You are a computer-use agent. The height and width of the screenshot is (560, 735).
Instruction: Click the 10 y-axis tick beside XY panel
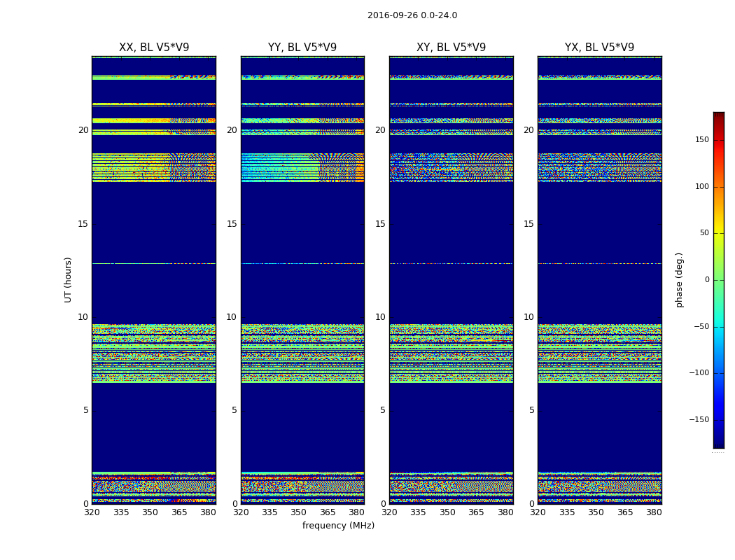point(380,317)
